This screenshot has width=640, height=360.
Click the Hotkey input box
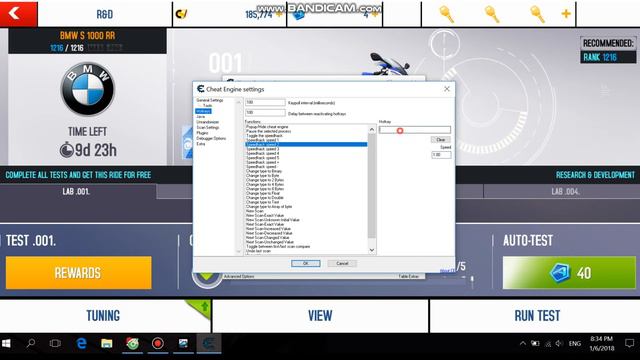pos(415,130)
